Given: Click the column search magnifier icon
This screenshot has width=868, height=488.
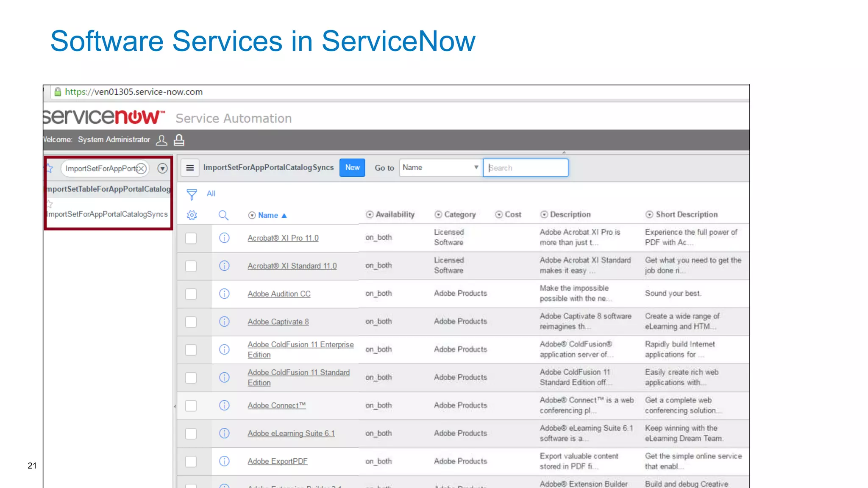Looking at the screenshot, I should pos(223,215).
